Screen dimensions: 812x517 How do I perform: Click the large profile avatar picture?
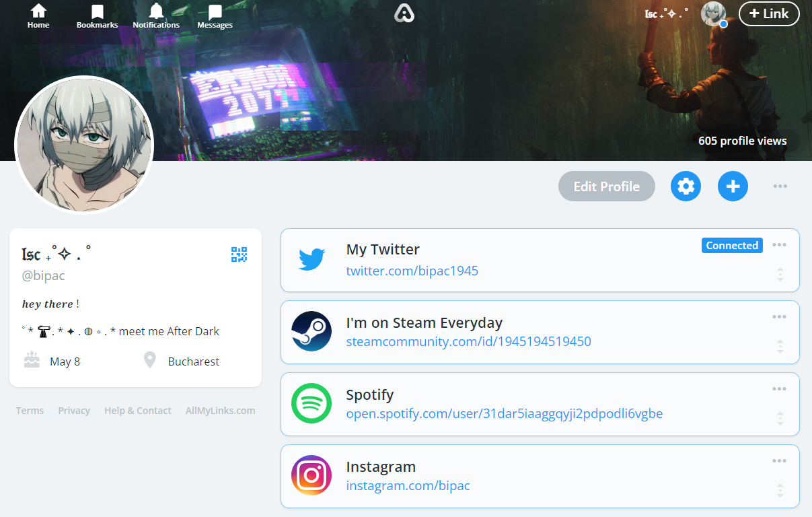click(84, 145)
